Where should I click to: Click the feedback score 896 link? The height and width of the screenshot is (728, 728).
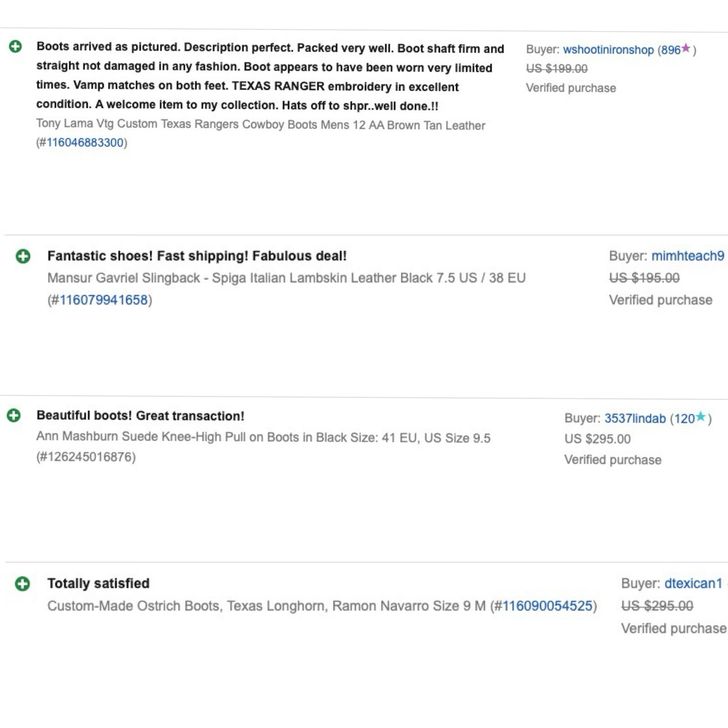[x=671, y=50]
